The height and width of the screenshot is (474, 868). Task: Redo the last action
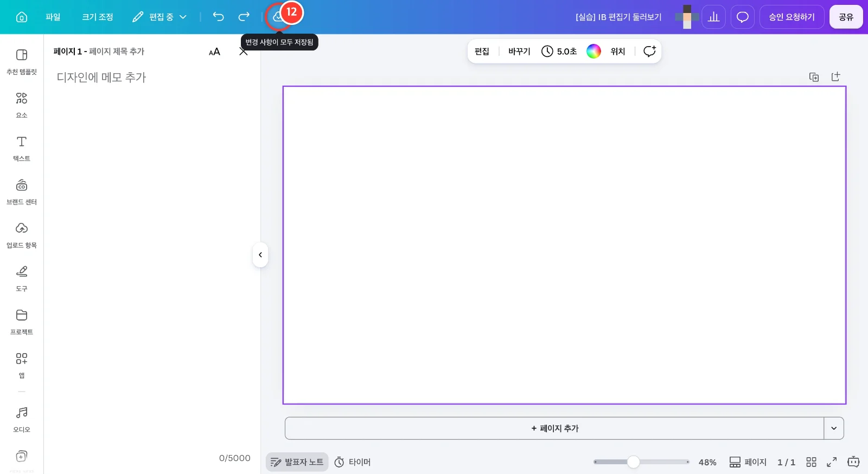(244, 17)
